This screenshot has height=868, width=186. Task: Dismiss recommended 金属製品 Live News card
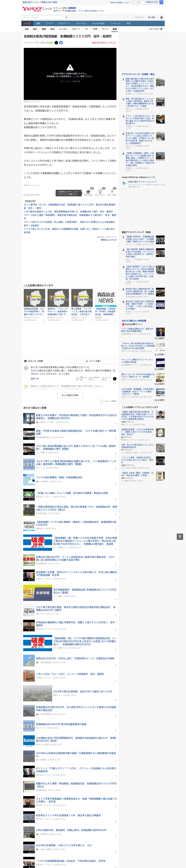(x=44, y=320)
